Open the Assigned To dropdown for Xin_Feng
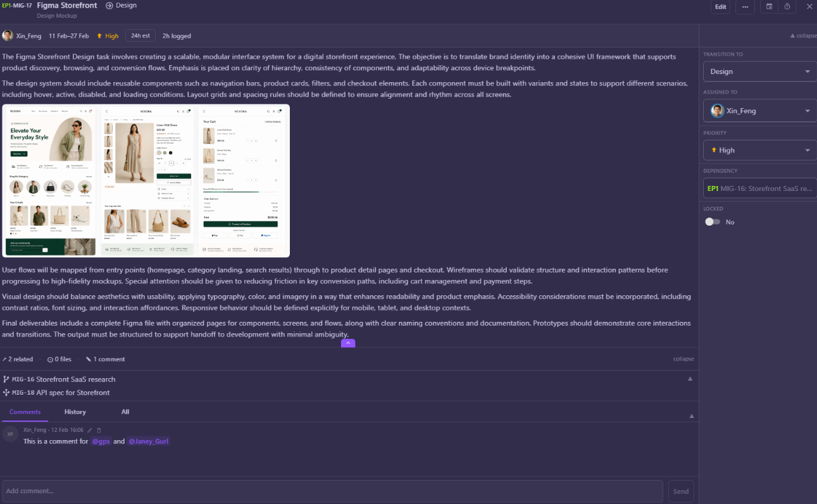Screen dimensions: 817x504 (x=759, y=110)
